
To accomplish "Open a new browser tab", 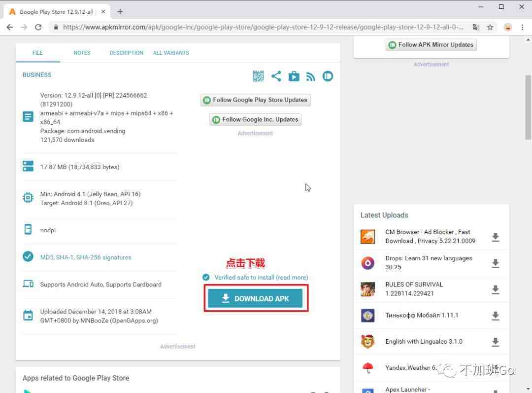I will tap(120, 11).
